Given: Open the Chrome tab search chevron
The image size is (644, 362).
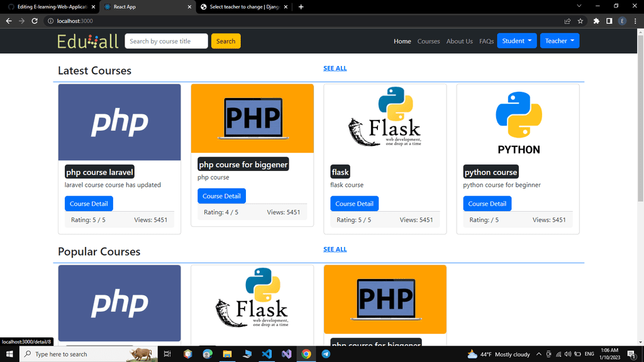Looking at the screenshot, I should pos(579,6).
